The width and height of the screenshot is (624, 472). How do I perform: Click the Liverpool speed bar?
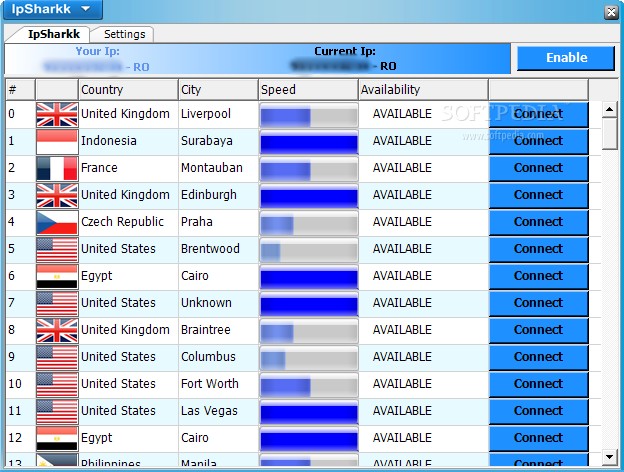(x=309, y=115)
